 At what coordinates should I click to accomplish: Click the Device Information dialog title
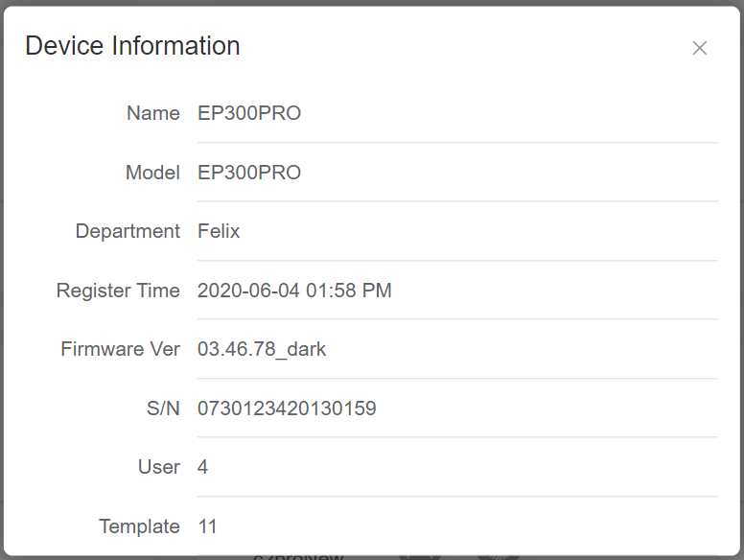[x=132, y=46]
